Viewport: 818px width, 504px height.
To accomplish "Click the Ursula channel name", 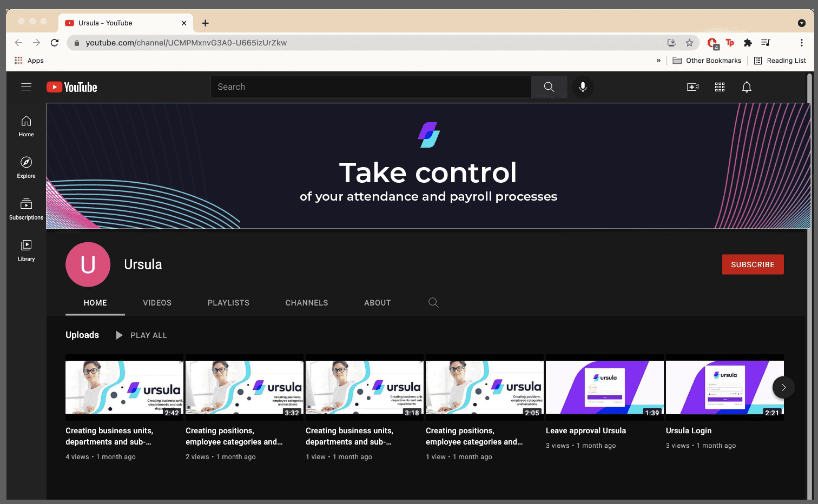I will pos(143,264).
